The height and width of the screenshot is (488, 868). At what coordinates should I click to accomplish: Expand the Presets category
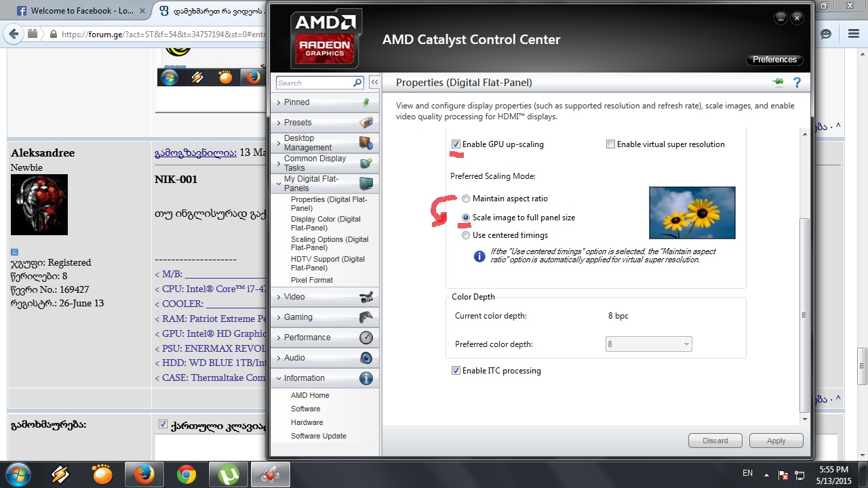279,123
